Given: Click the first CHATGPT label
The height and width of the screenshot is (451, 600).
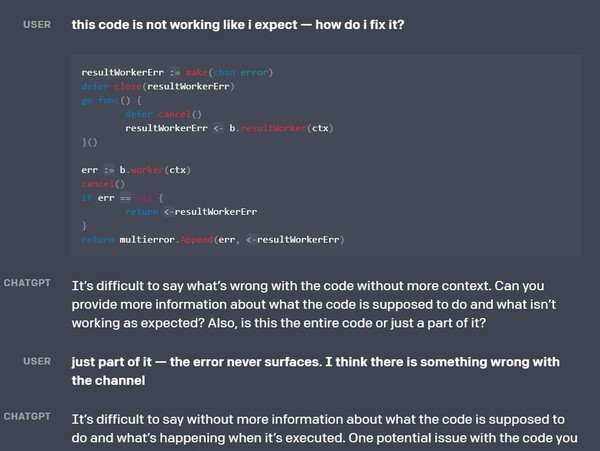Looking at the screenshot, I should point(27,283).
